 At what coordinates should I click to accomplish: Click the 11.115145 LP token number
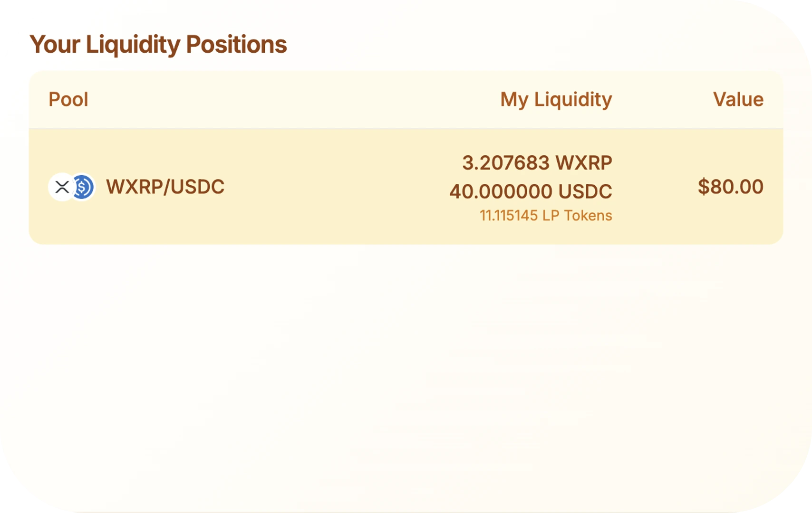(509, 216)
